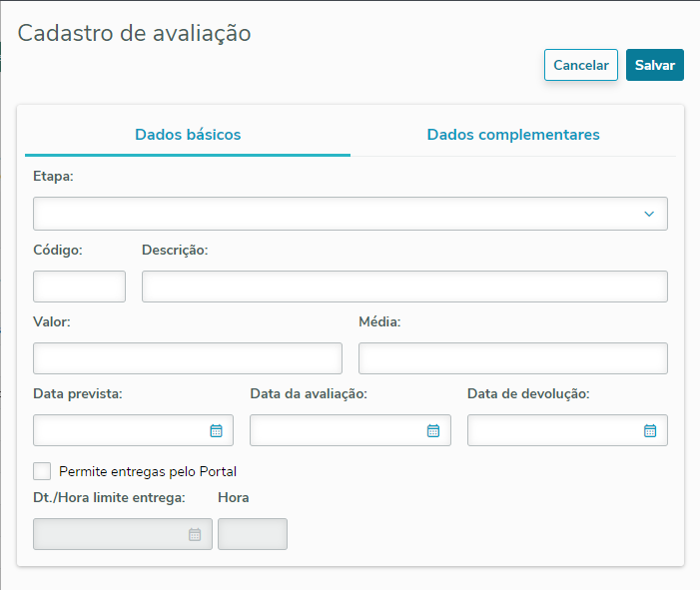The height and width of the screenshot is (590, 700).
Task: Focus the Data da avaliação date field
Action: [337, 430]
